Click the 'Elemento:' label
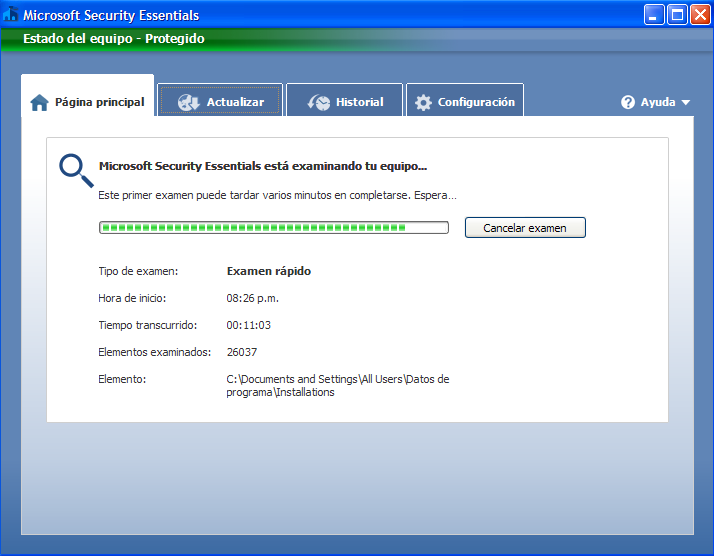Screen dimensions: 714x556 coord(122,379)
